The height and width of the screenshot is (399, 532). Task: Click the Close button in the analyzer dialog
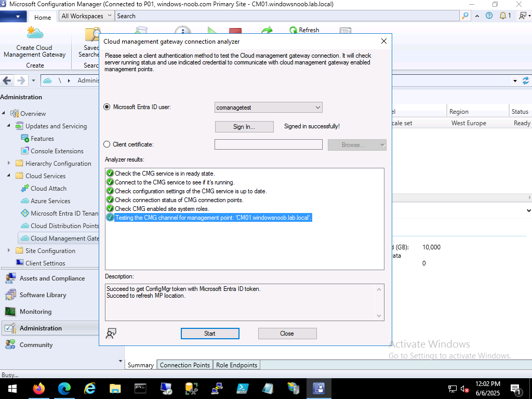[287, 334]
